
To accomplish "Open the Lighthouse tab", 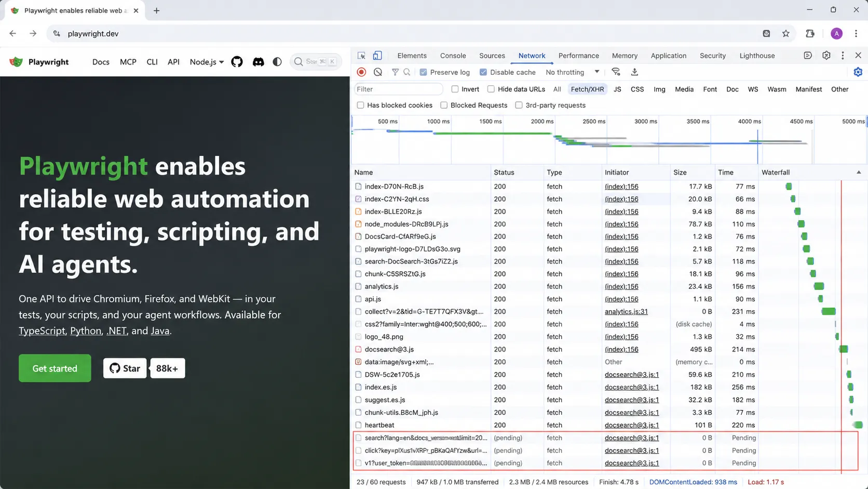I will tap(757, 56).
